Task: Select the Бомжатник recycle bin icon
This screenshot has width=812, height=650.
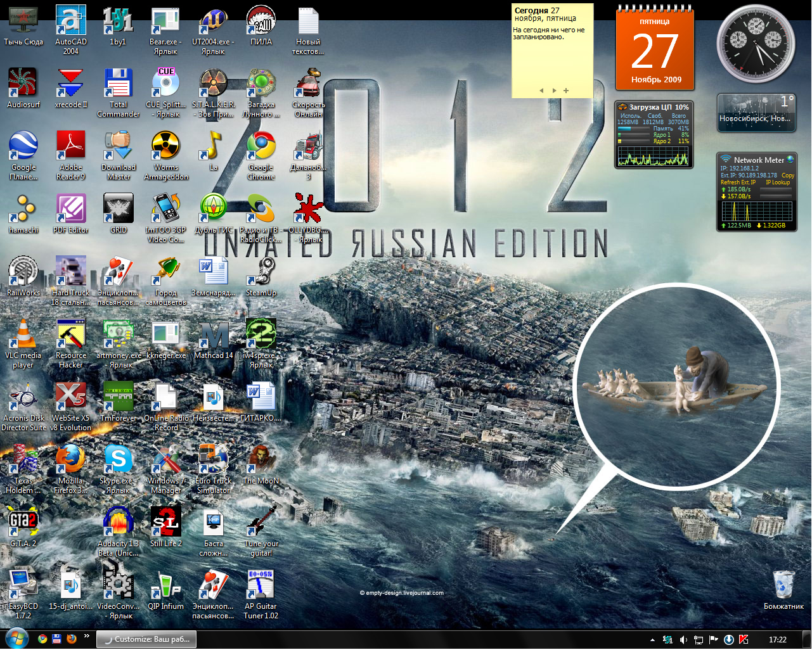Action: [x=783, y=590]
